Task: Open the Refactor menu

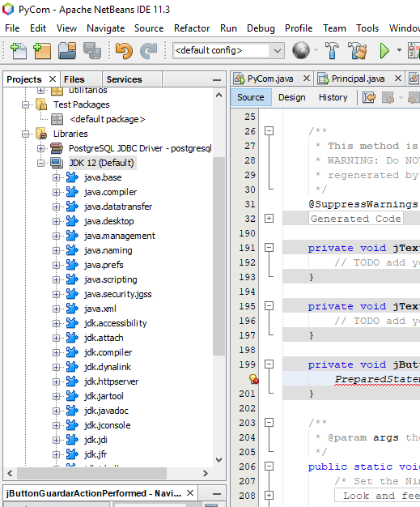Action: [x=192, y=28]
